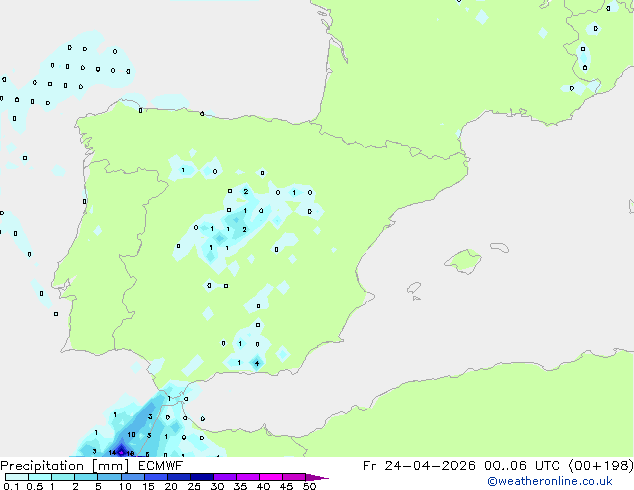Click the legend scale label '45'

[x=286, y=486]
